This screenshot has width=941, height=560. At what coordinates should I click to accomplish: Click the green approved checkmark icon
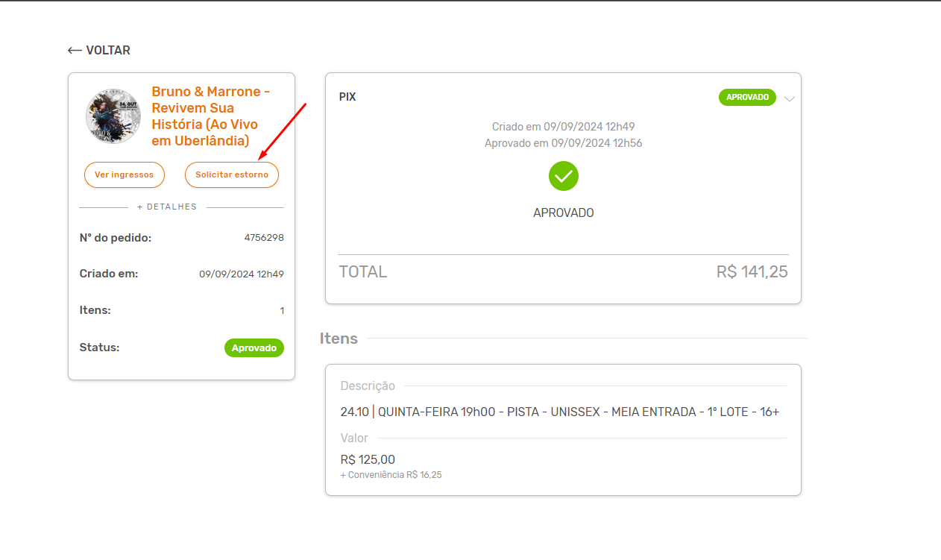click(564, 176)
